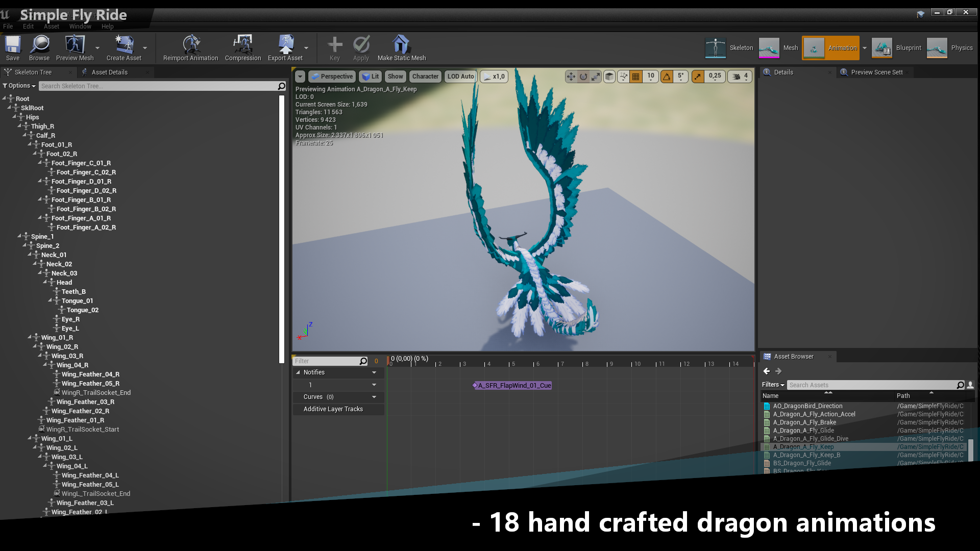Screen dimensions: 980x551
Task: Click the Key button in toolbar
Action: coord(334,48)
